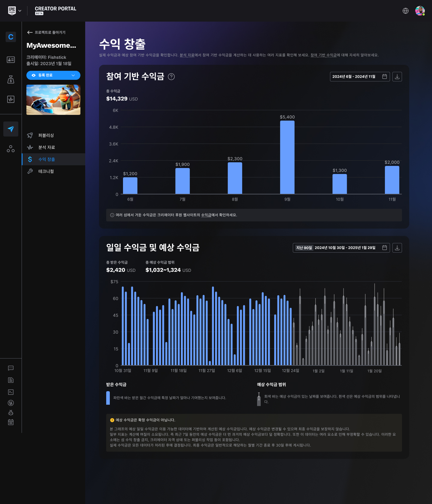Download the 일일 수익금 chart data

pyautogui.click(x=397, y=248)
